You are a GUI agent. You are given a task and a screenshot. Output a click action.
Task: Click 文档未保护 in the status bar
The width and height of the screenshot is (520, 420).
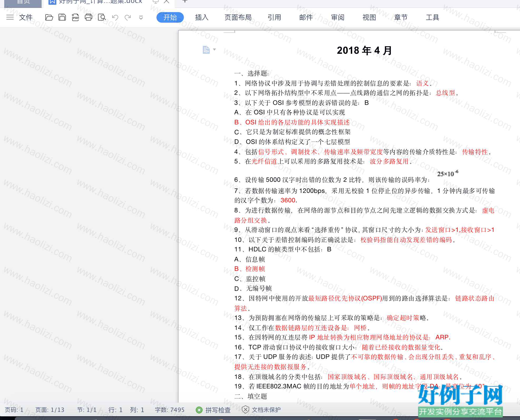(x=261, y=410)
